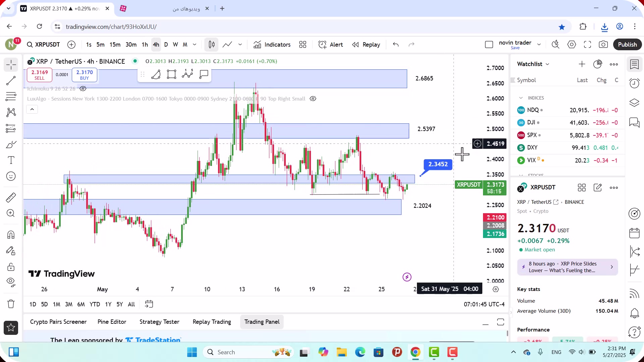
Task: Open the candle chart style selector
Action: pyautogui.click(x=212, y=45)
